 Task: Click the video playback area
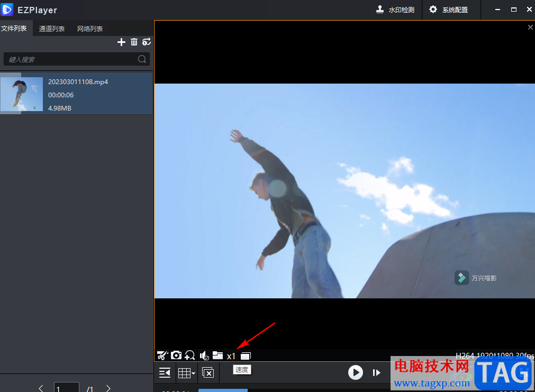point(344,191)
